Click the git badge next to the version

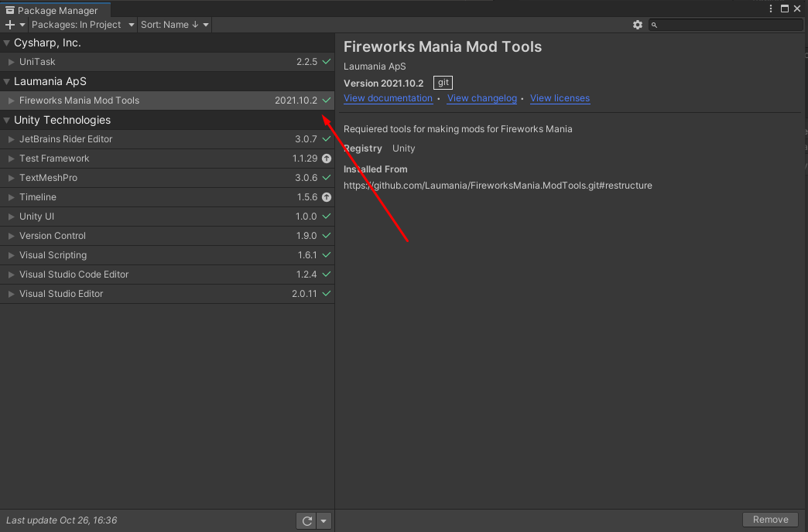pos(442,83)
